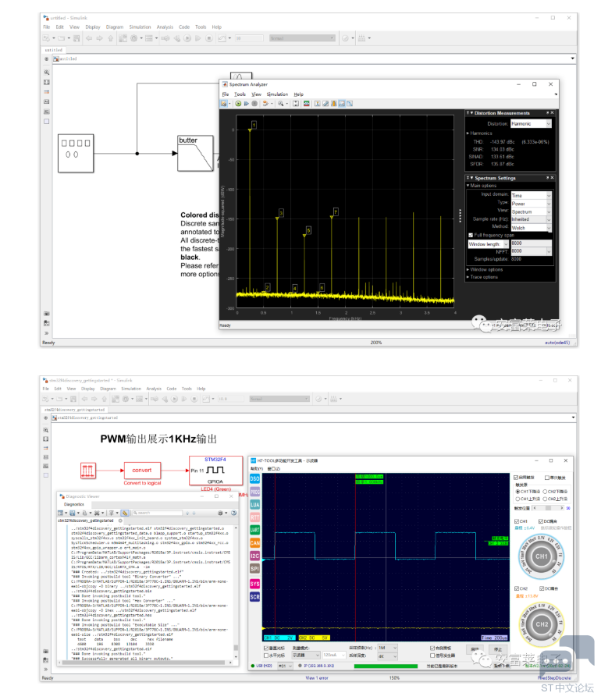Toggle Full frequency span checkbox

[471, 235]
